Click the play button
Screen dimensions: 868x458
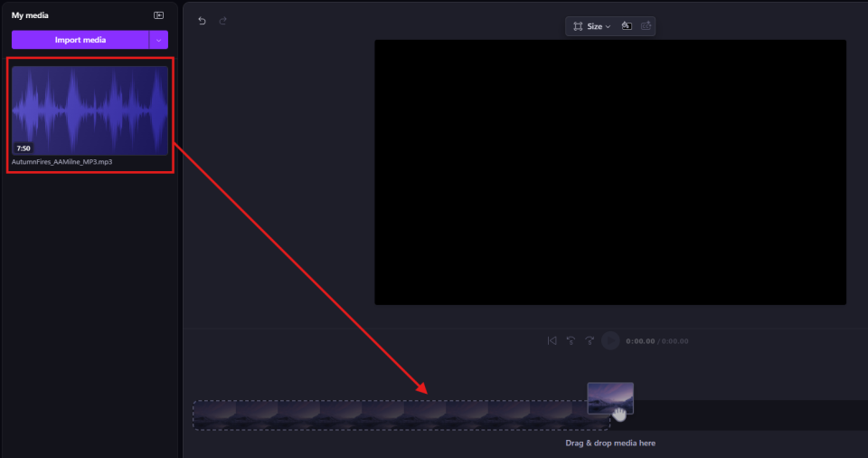610,340
